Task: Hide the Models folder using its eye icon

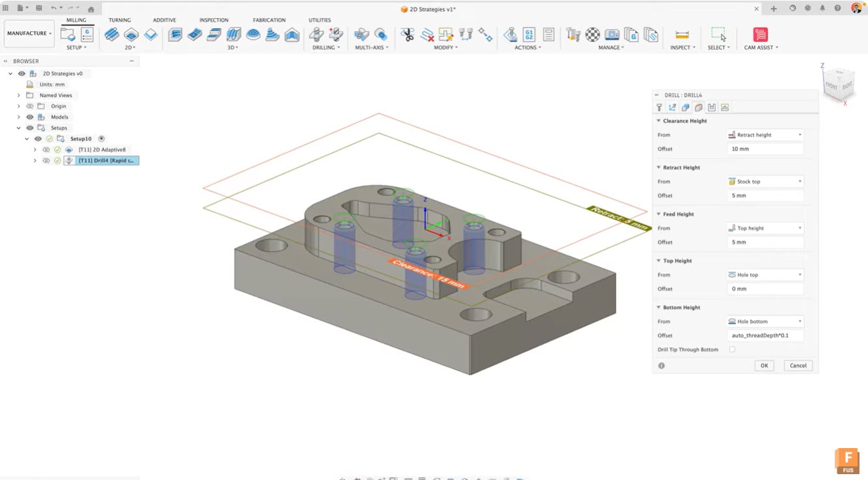Action: pyautogui.click(x=30, y=117)
